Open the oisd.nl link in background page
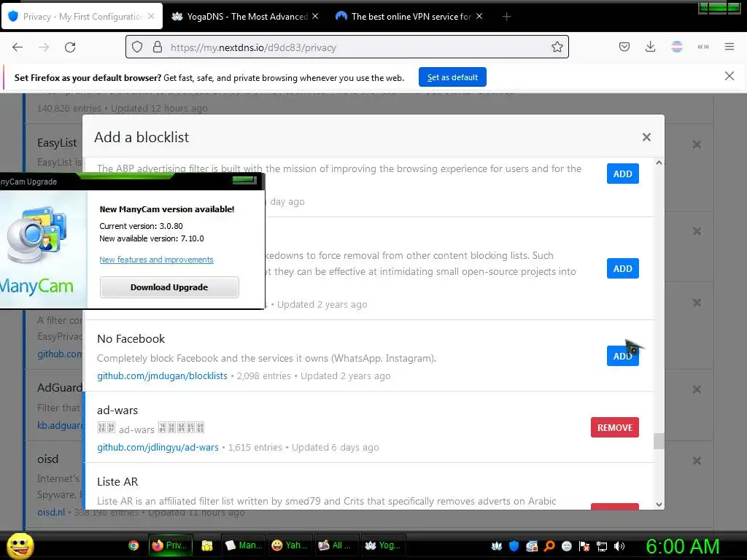The height and width of the screenshot is (560, 747). 51,513
